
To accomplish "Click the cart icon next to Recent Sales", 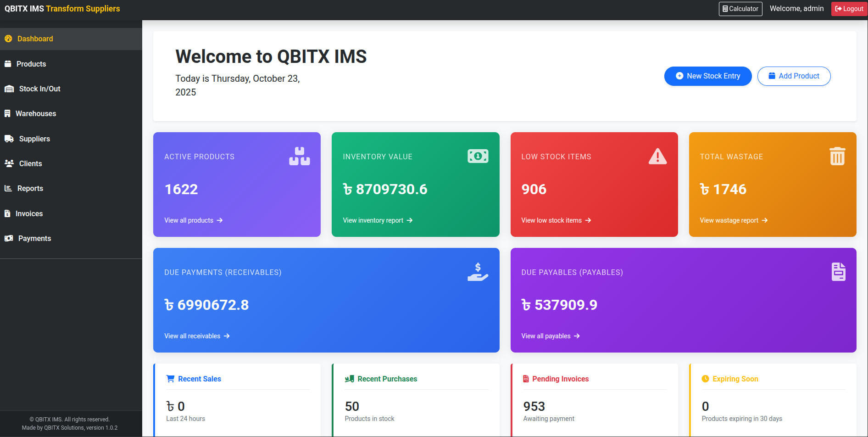I will coord(169,378).
